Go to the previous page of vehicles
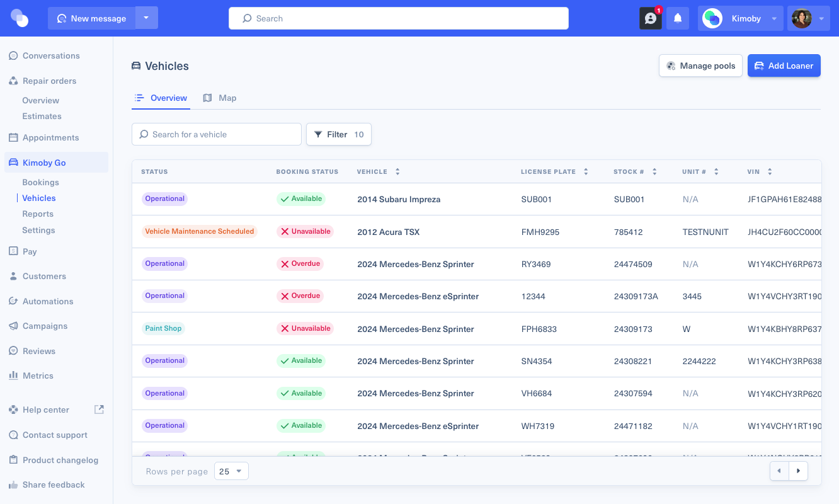The height and width of the screenshot is (504, 839). pyautogui.click(x=780, y=471)
